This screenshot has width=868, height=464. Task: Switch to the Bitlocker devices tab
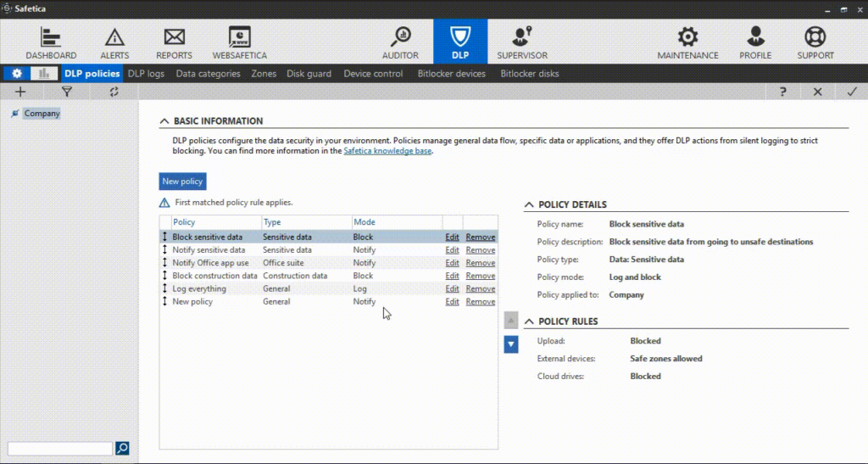(451, 74)
